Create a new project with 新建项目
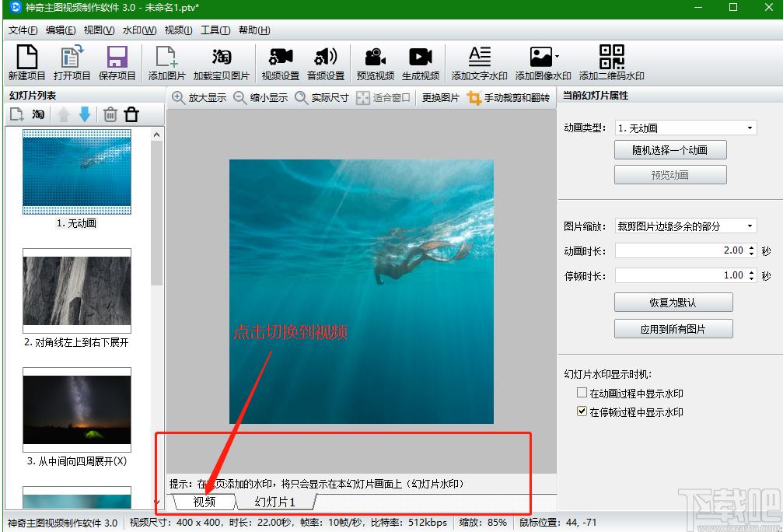 pyautogui.click(x=27, y=62)
